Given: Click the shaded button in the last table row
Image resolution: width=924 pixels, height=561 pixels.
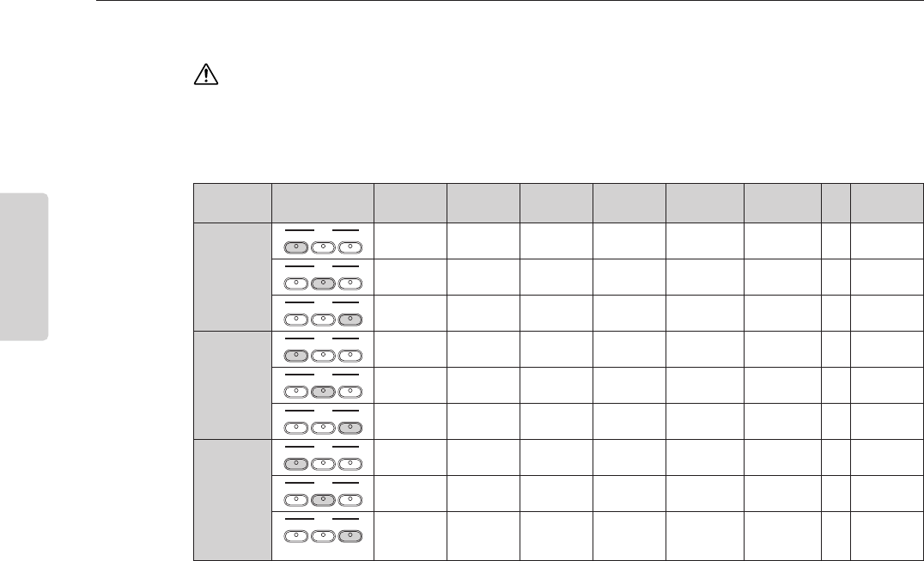Looking at the screenshot, I should click(350, 536).
